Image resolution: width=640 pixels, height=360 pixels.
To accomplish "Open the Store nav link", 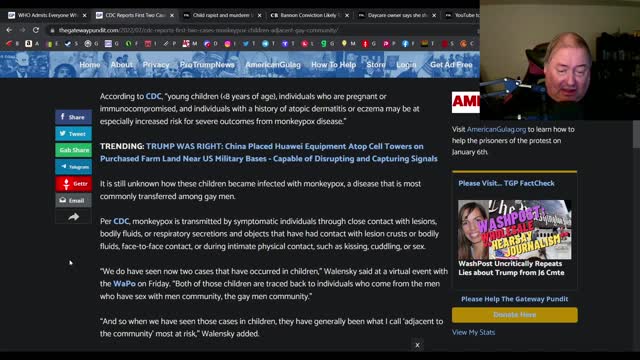I will click(x=376, y=65).
